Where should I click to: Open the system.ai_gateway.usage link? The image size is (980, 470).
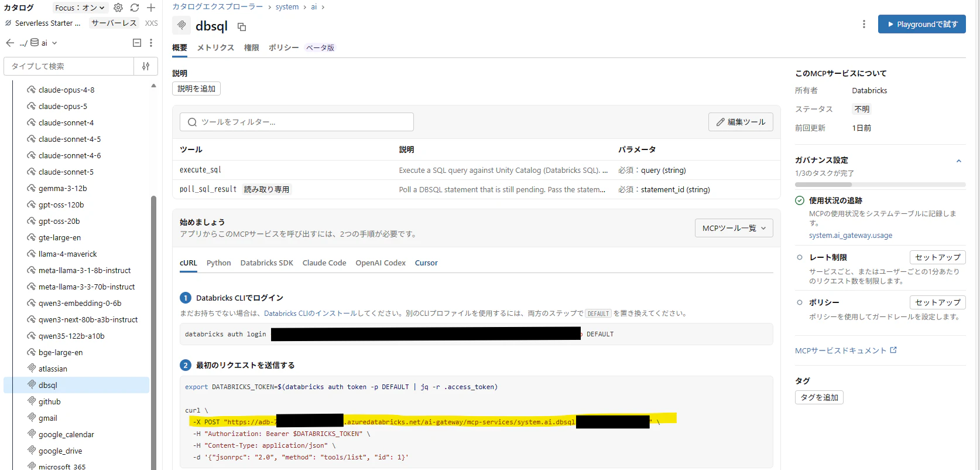(851, 236)
